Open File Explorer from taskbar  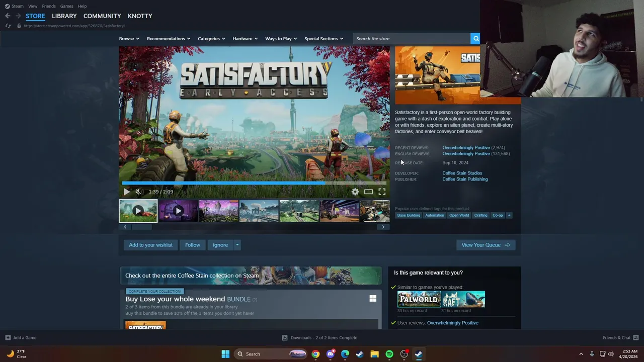(x=374, y=354)
